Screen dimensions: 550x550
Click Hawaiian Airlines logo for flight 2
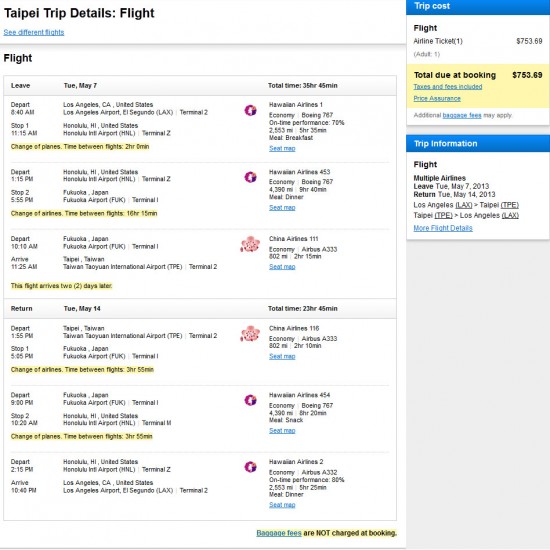pyautogui.click(x=250, y=467)
